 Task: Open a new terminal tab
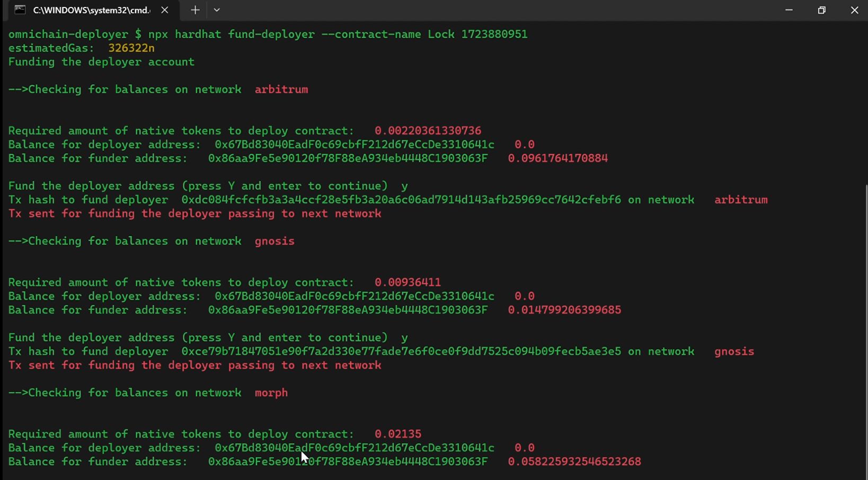coord(195,10)
